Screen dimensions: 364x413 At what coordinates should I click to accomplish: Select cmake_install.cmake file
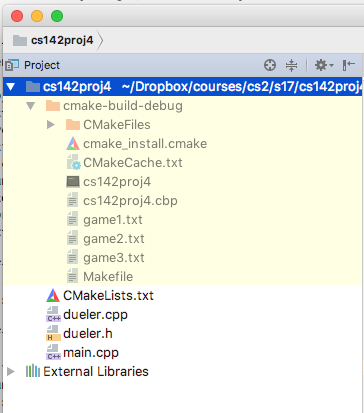point(145,144)
